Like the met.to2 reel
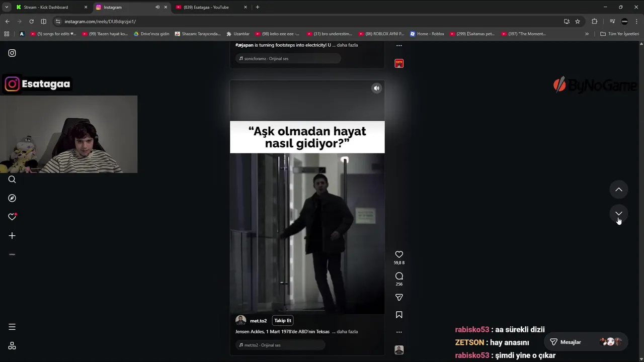Viewport: 644px width, 362px height. click(x=399, y=254)
